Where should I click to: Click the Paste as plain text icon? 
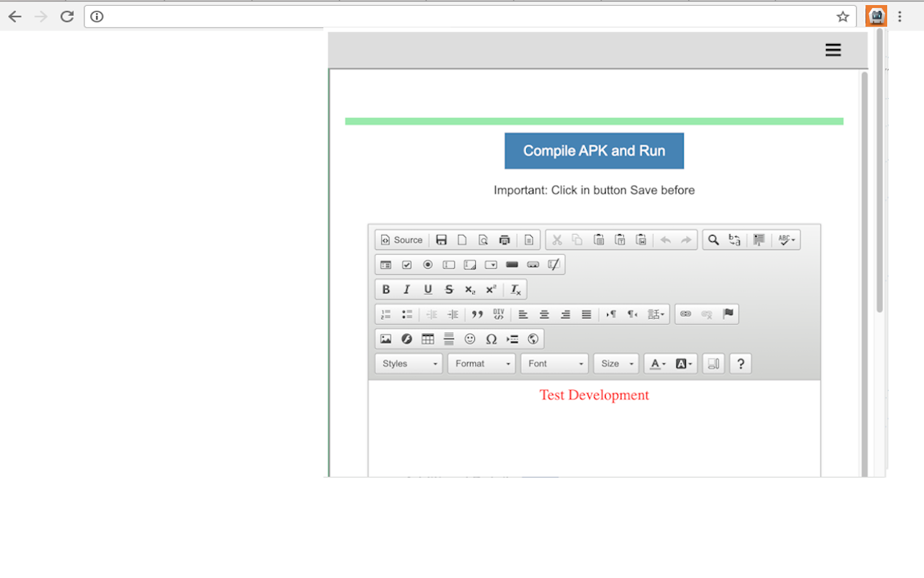pos(619,240)
